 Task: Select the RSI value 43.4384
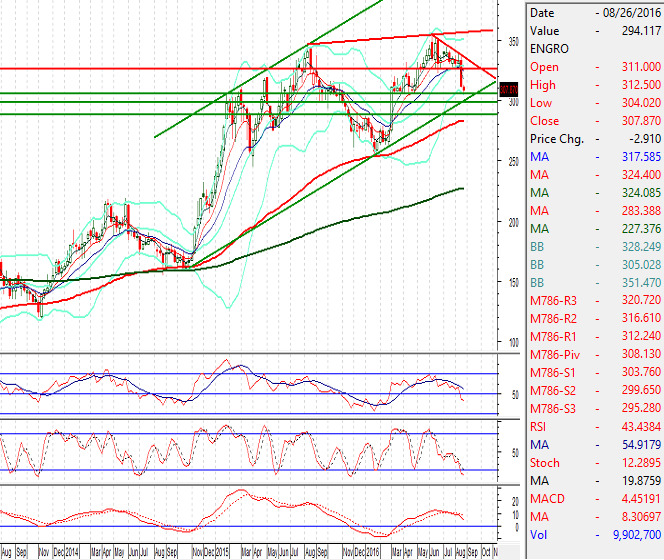[641, 427]
